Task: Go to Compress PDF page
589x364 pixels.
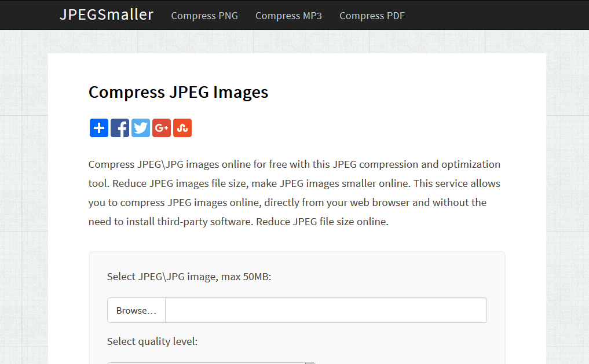Action: pos(372,16)
